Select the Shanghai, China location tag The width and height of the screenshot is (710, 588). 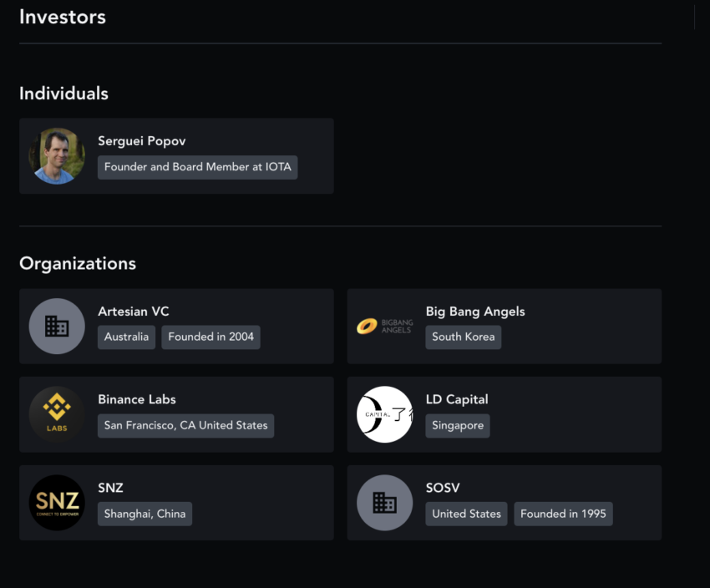pyautogui.click(x=145, y=514)
